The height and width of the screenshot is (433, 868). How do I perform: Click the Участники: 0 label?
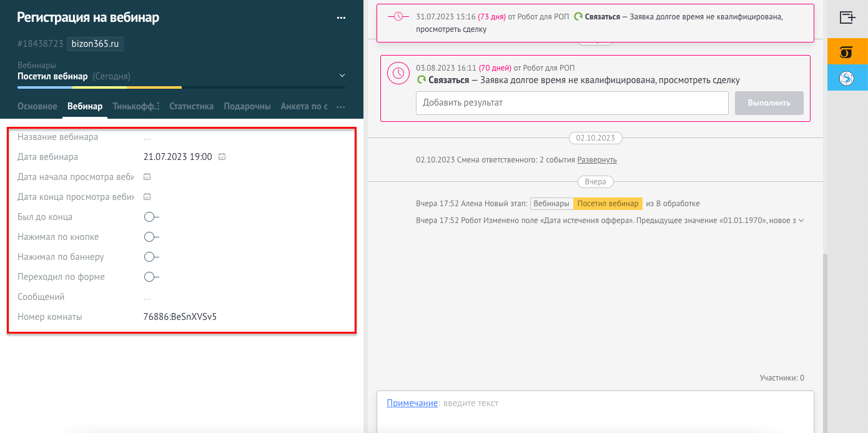[x=782, y=378]
